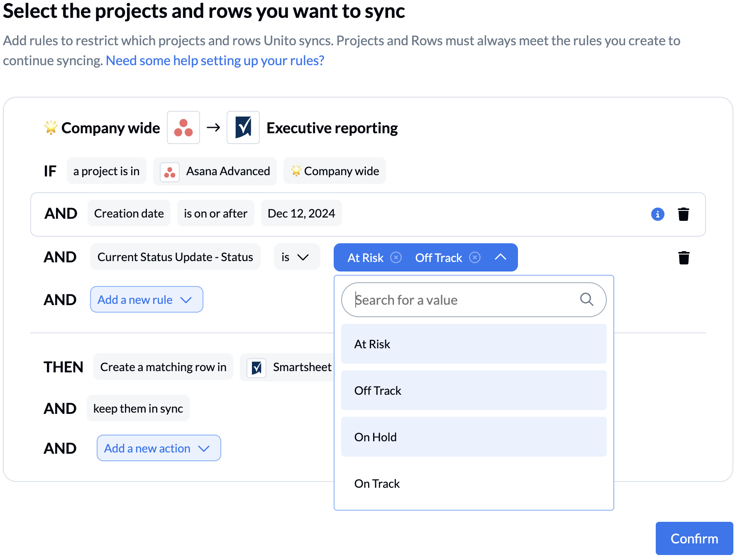Expand the 'Add a new rule' dropdown

click(x=146, y=299)
